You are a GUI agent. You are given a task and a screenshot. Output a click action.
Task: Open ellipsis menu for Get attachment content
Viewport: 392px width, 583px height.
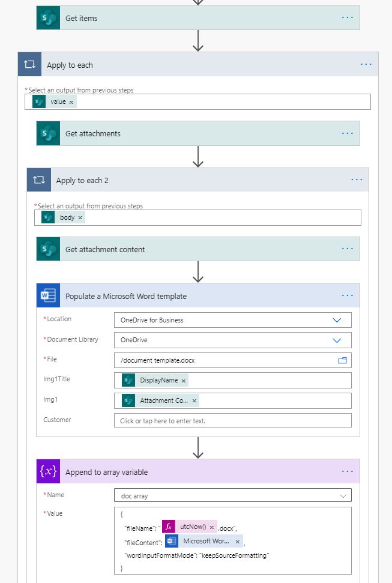[x=347, y=249]
